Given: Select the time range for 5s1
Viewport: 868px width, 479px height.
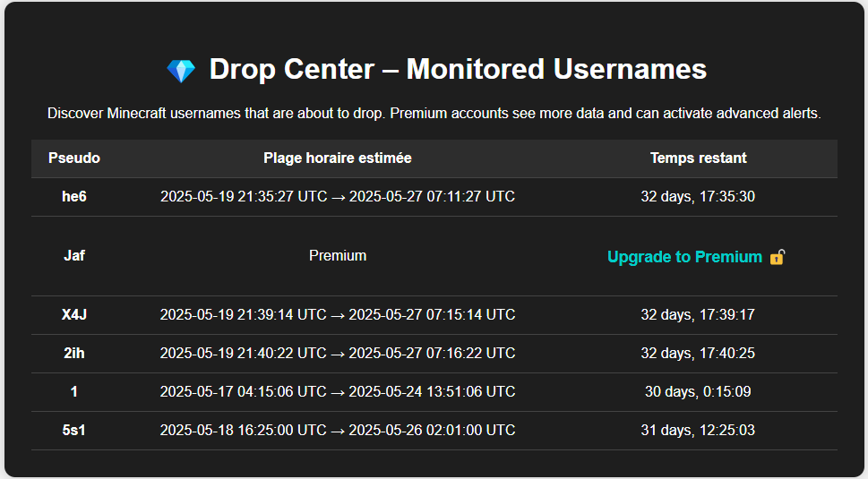Looking at the screenshot, I should click(338, 430).
